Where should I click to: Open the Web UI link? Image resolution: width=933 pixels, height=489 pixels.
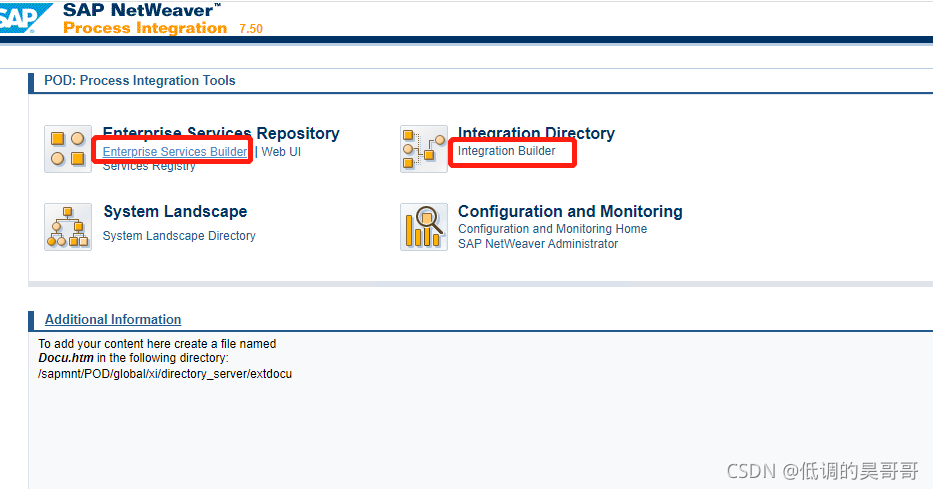point(281,152)
